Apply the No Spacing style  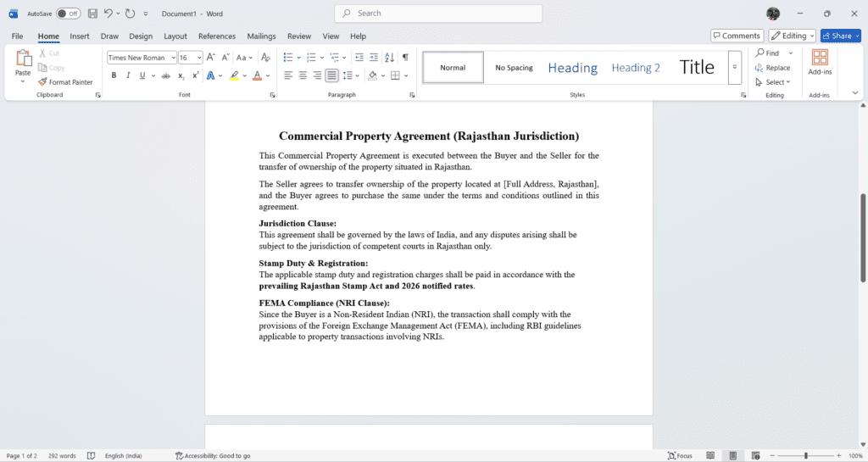[514, 68]
